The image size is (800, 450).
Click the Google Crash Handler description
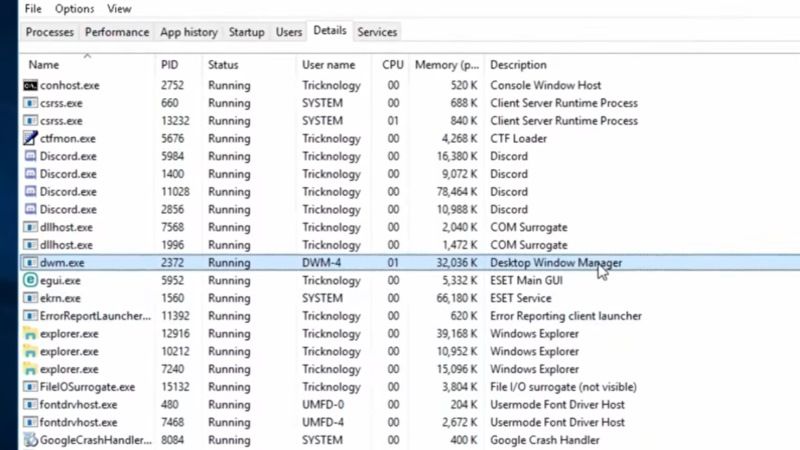544,440
